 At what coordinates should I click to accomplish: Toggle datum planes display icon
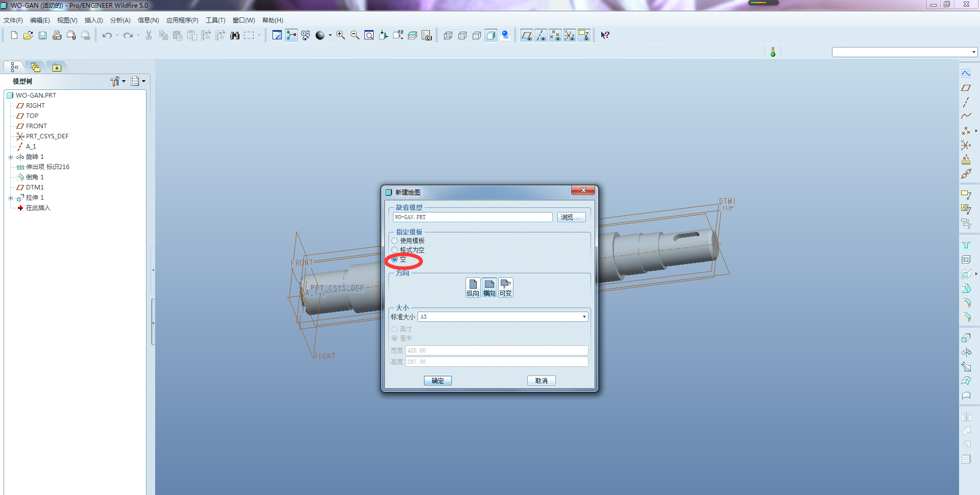pos(527,35)
